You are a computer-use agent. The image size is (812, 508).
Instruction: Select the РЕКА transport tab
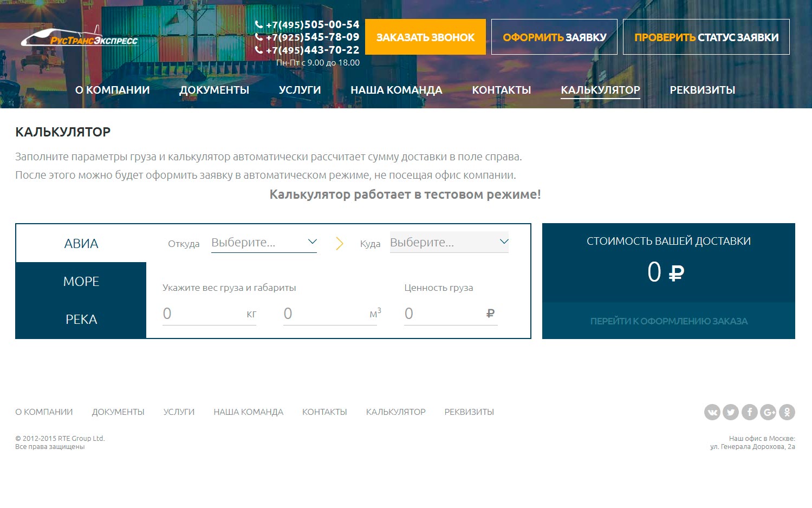81,320
